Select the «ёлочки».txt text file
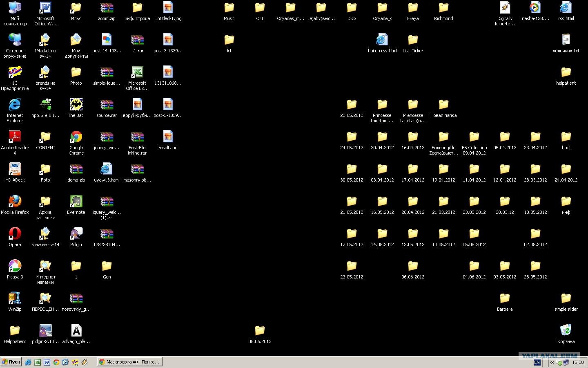 (x=566, y=43)
